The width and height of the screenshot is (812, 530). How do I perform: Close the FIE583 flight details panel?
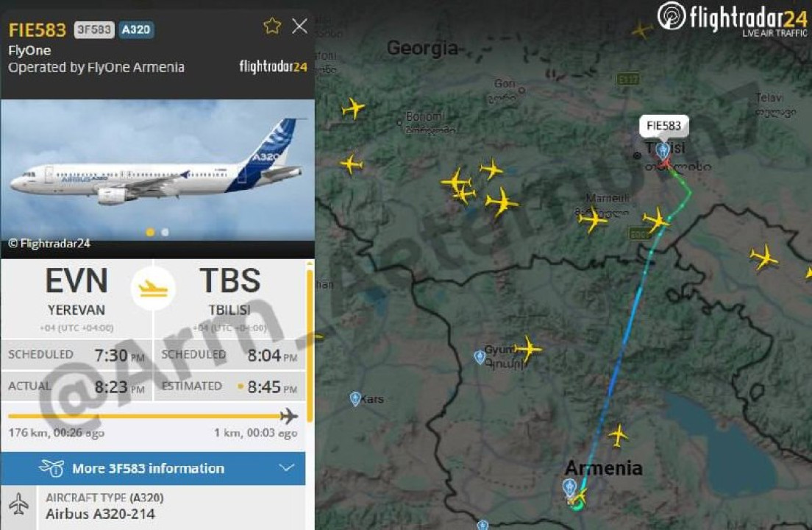299,26
